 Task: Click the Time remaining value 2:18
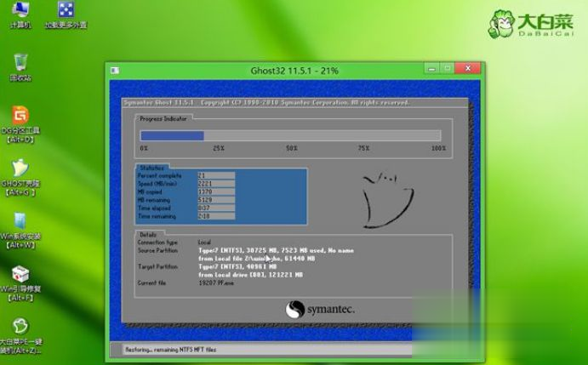click(216, 216)
